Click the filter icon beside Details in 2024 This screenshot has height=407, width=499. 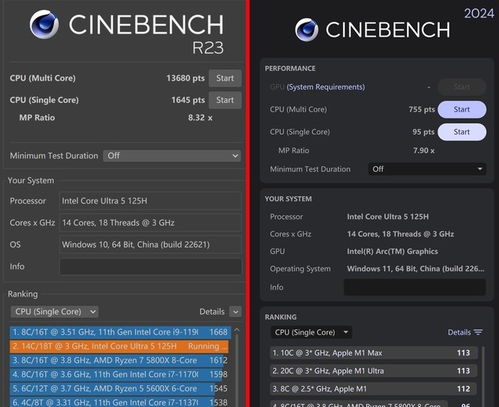[x=478, y=332]
